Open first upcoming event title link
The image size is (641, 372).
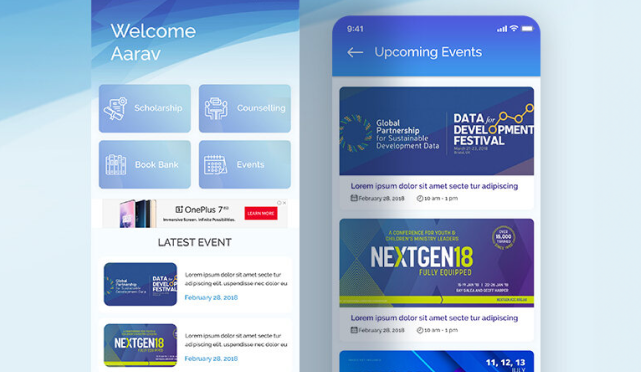434,186
